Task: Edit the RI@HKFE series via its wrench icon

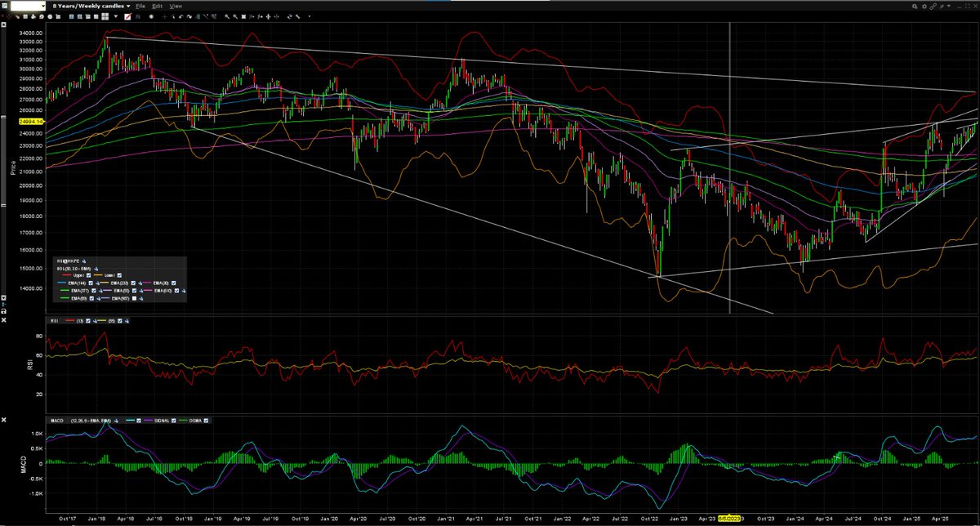Action: (84, 261)
